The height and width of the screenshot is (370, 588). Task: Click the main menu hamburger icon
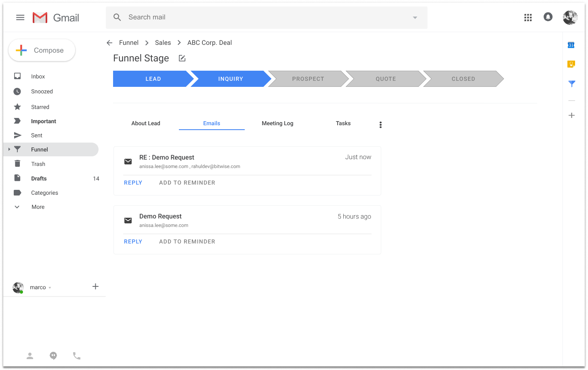tap(20, 17)
